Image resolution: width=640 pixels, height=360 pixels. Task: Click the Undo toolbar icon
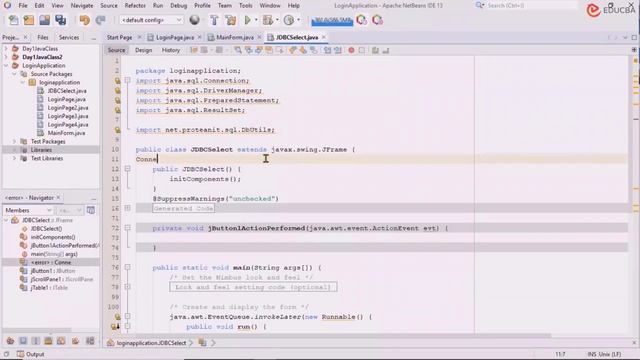pyautogui.click(x=84, y=20)
